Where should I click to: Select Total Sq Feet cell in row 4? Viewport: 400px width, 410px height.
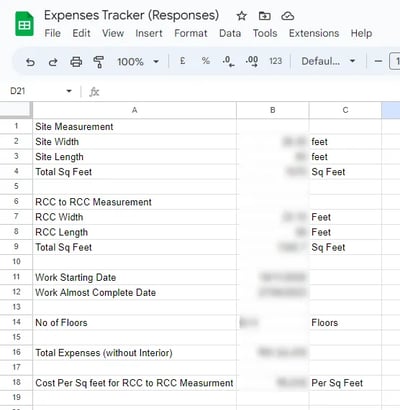click(135, 172)
